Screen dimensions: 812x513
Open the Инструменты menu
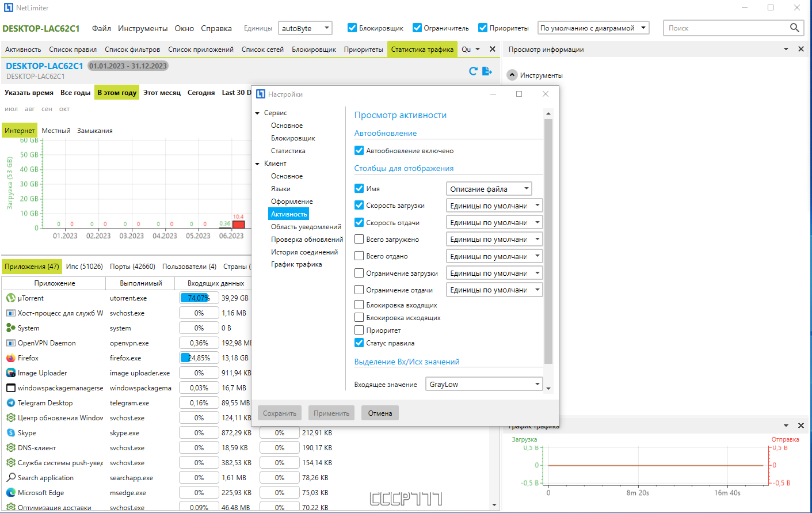(x=143, y=28)
